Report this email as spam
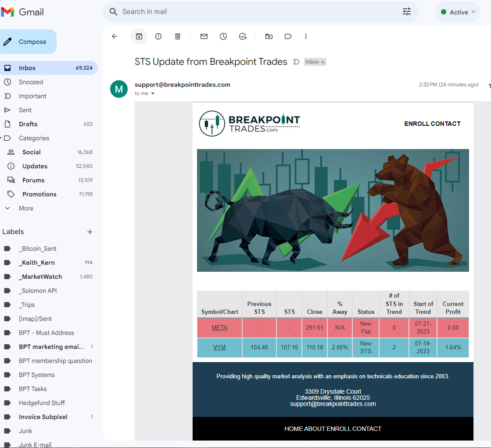The height and width of the screenshot is (448, 491). [x=158, y=36]
